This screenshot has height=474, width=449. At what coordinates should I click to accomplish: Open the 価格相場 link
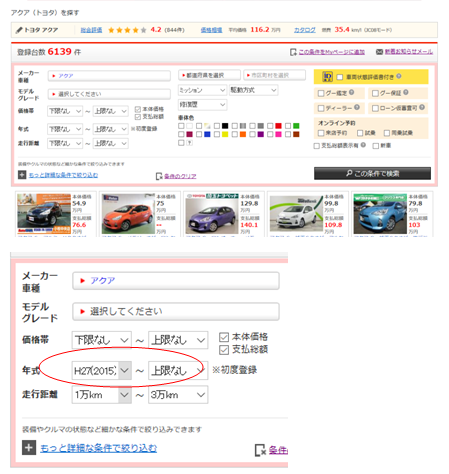point(211,30)
